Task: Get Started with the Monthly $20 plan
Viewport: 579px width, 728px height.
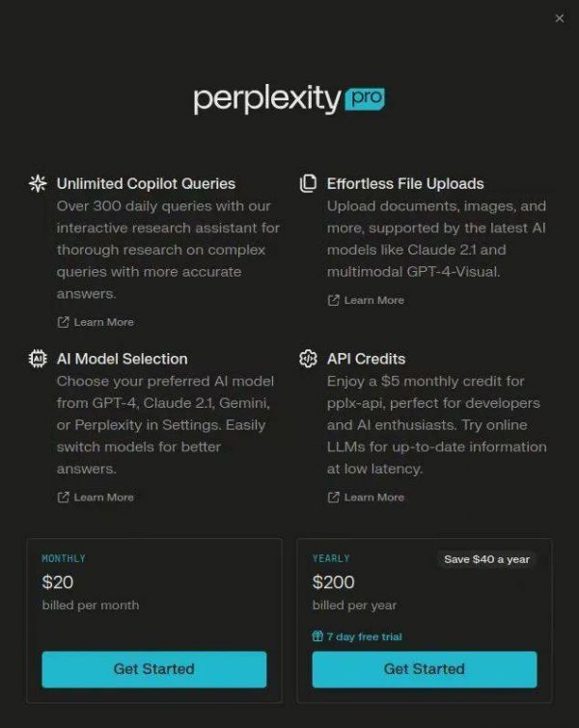Action: 153,669
